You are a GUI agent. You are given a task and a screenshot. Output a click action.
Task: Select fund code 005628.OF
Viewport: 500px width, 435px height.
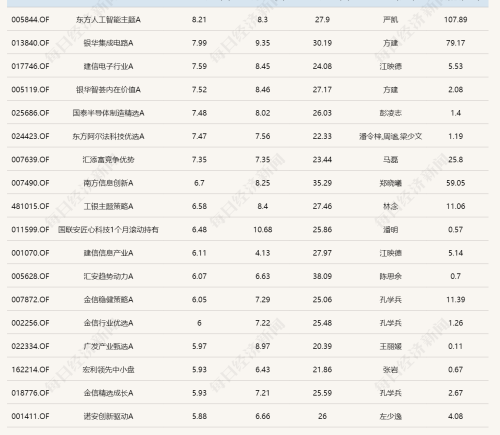pyautogui.click(x=30, y=276)
